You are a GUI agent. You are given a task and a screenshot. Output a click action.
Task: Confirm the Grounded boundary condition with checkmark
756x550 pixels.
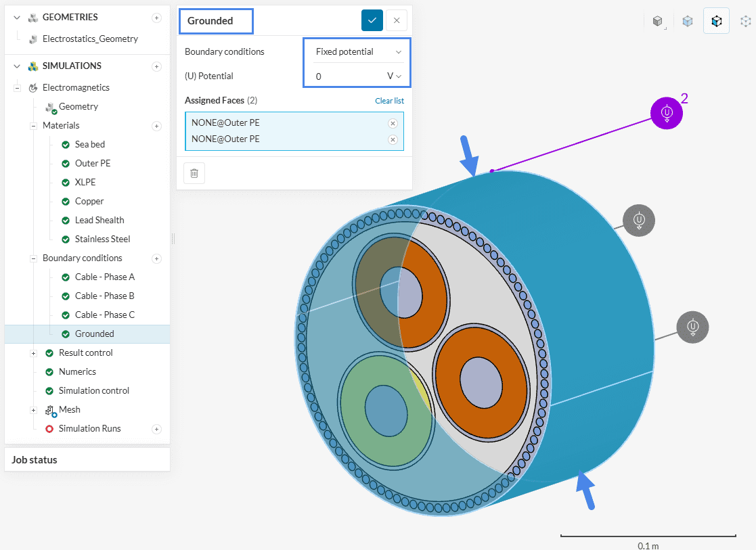[x=372, y=20]
